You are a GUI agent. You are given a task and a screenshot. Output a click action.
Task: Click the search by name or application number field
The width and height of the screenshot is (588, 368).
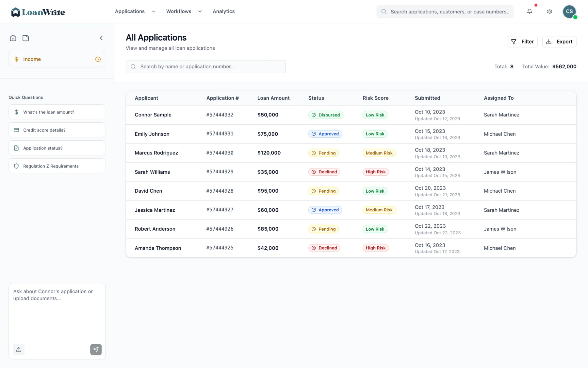click(x=206, y=67)
